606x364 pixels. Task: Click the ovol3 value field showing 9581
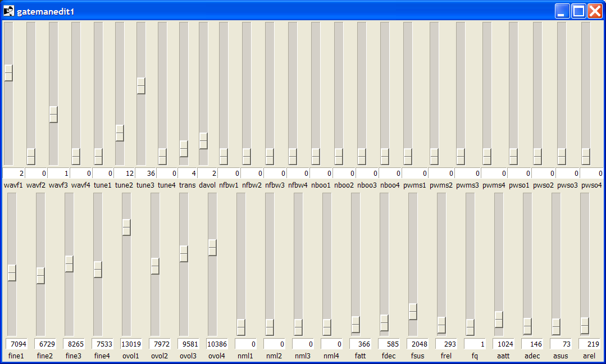point(188,344)
